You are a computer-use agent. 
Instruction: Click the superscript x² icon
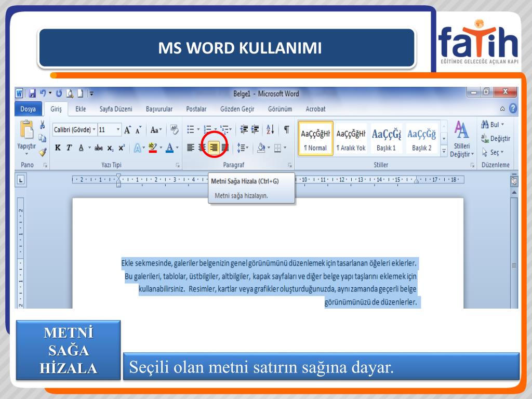point(122,148)
